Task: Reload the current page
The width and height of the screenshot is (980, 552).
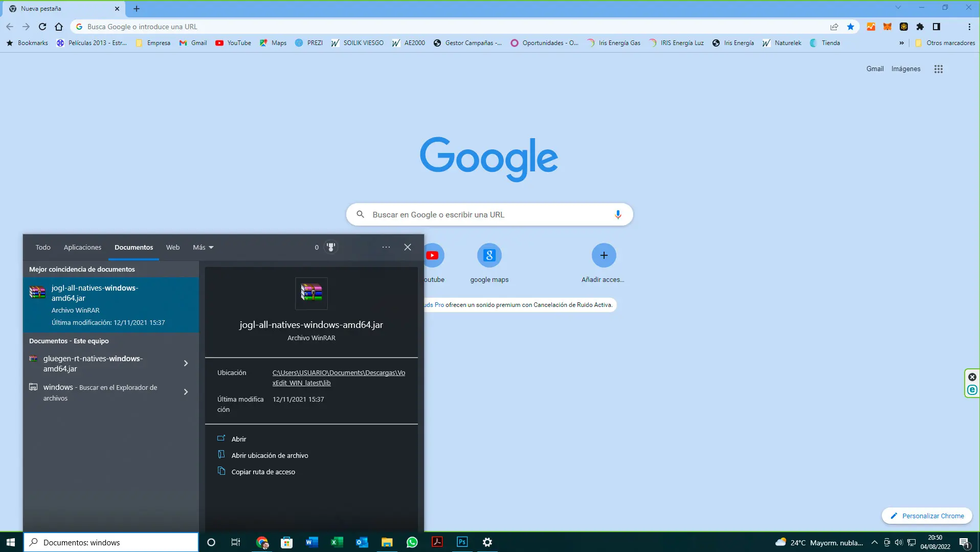Action: coord(42,27)
